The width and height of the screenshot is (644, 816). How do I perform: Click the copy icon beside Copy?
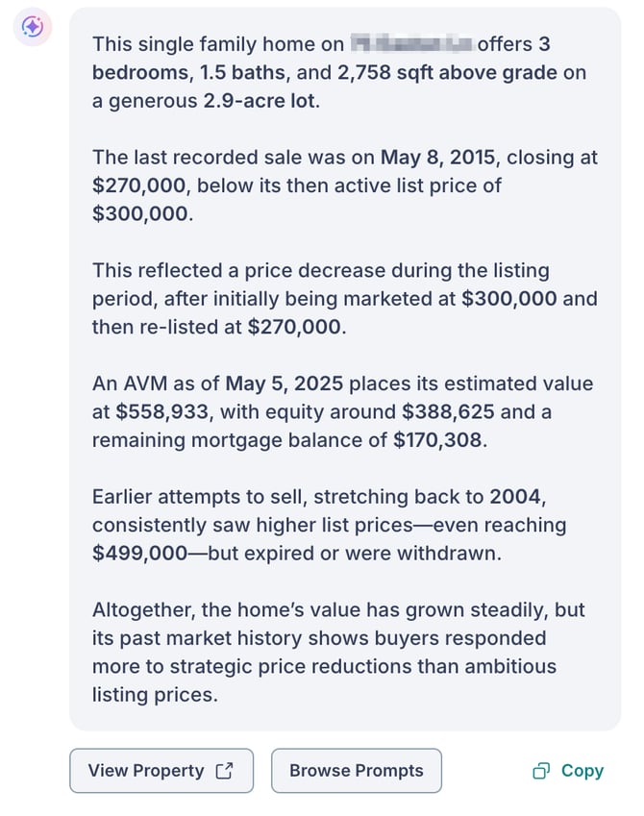(x=541, y=771)
